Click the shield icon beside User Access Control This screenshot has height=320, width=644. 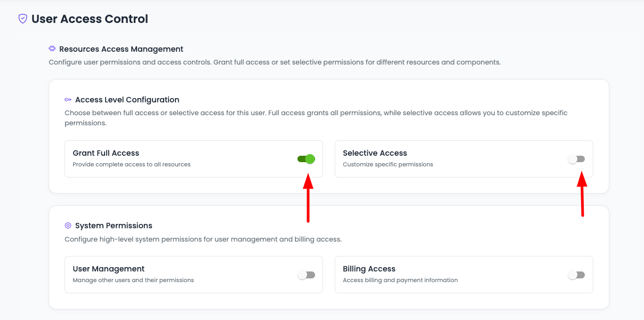coord(22,19)
